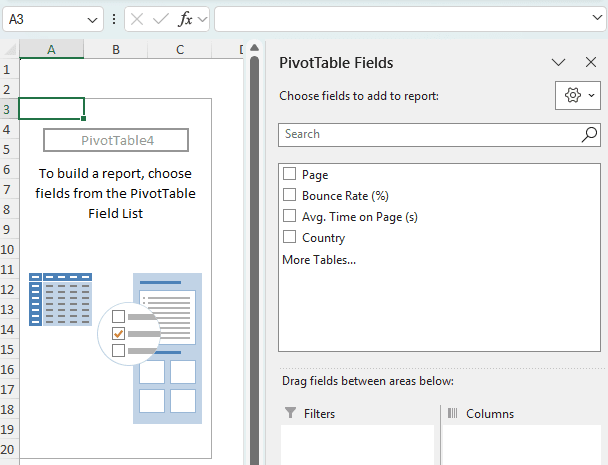The height and width of the screenshot is (465, 608).
Task: Click the Enter checkmark in formula bar
Action: pos(160,19)
